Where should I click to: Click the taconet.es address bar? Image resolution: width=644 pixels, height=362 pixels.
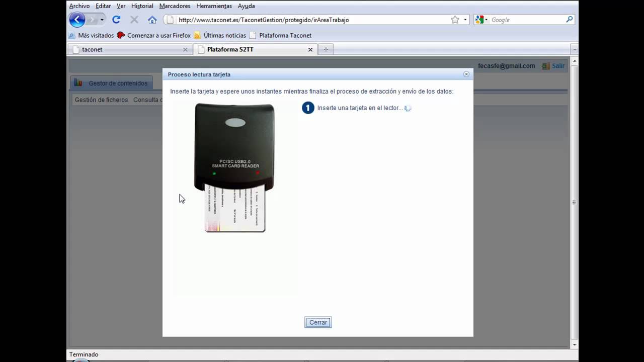coord(312,20)
